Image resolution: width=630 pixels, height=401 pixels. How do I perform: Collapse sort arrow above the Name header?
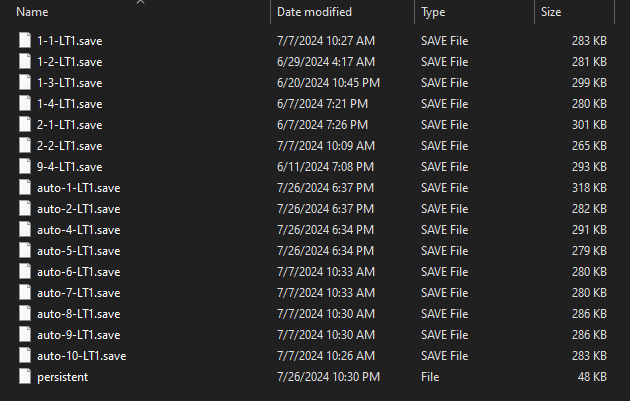pos(140,3)
